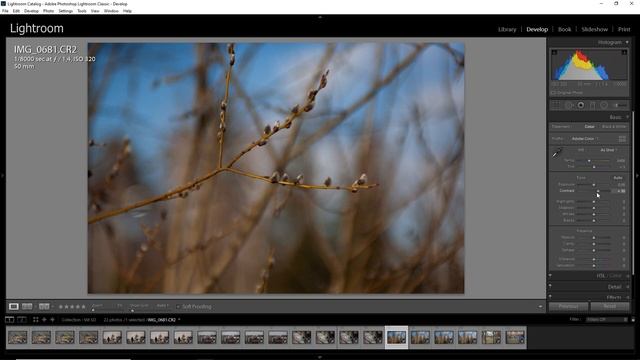Viewport: 640px width, 360px height.
Task: Switch to the Print module
Action: (624, 29)
